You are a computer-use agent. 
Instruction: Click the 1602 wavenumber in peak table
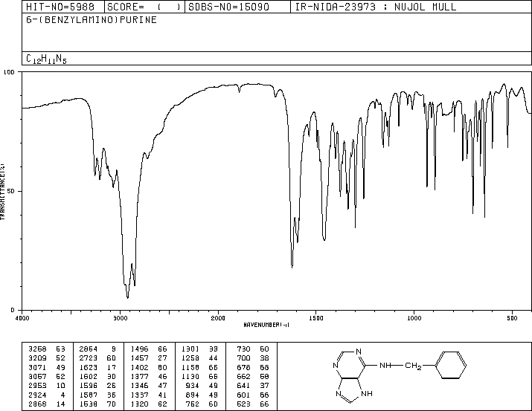(89, 376)
